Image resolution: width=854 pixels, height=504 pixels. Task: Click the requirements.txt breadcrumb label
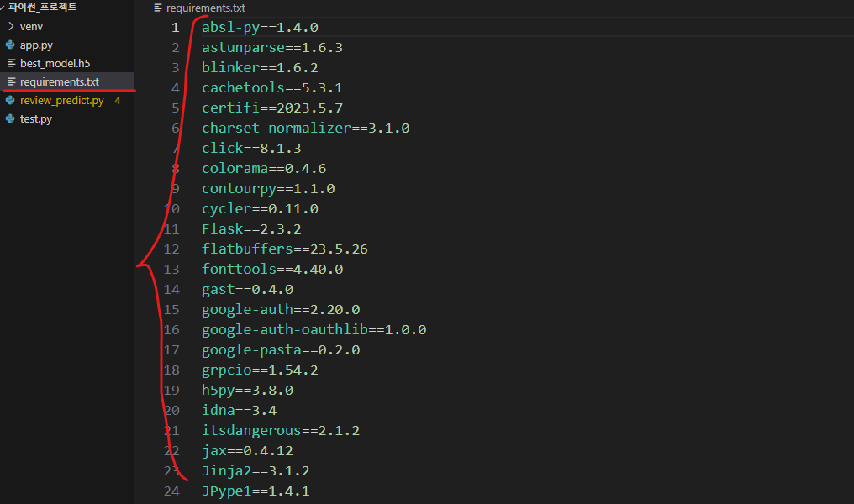(x=205, y=8)
